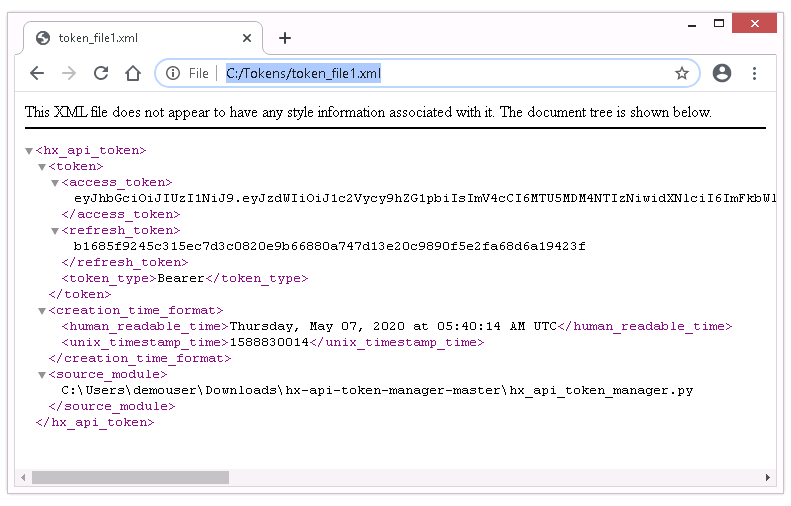Click the closing </source_module> tag
This screenshot has width=791, height=506.
click(112, 407)
